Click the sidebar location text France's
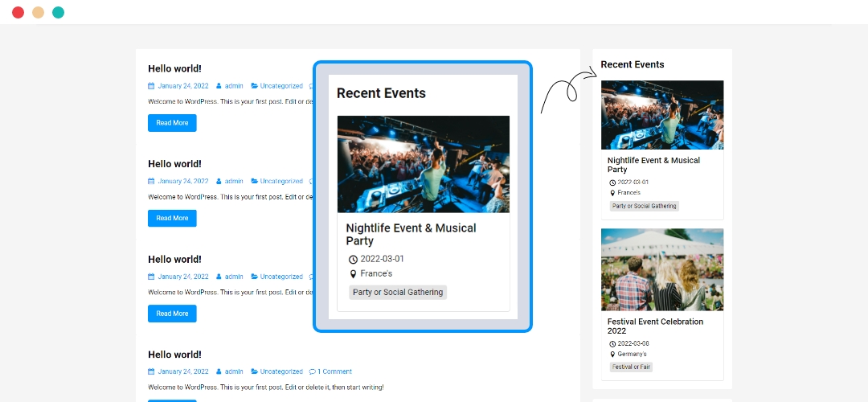Screen dimensions: 868x402 (628, 193)
